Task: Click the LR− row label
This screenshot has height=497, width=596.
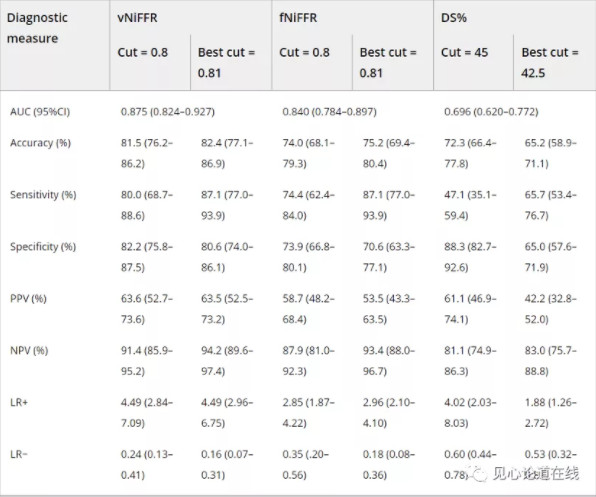Action: pos(19,454)
